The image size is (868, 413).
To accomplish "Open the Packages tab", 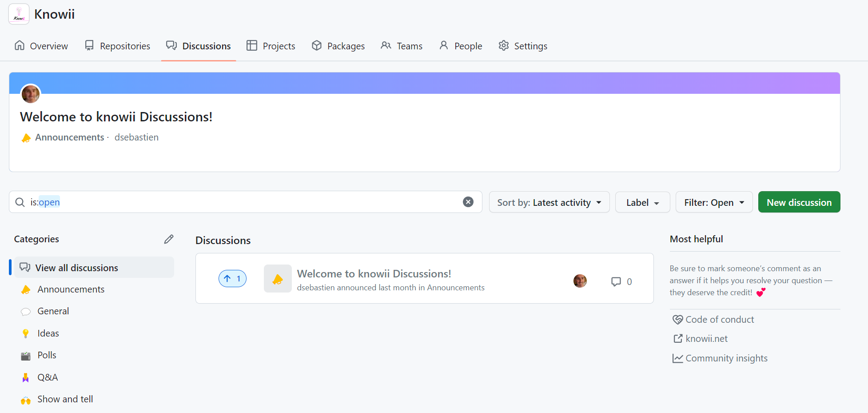I will tap(338, 46).
